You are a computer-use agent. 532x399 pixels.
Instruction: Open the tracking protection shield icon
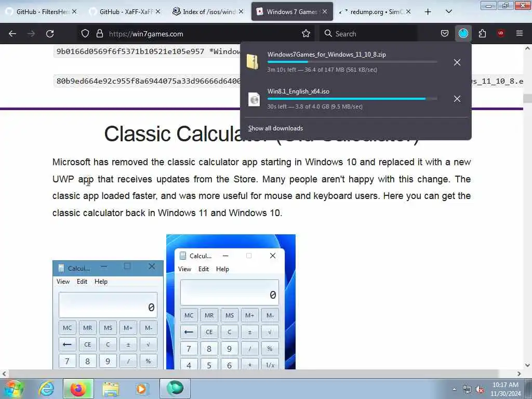pyautogui.click(x=85, y=34)
